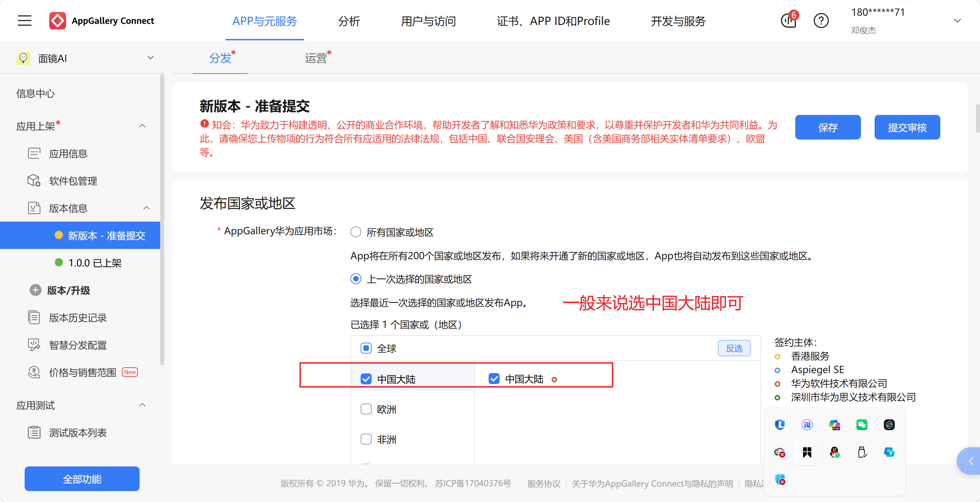Screen dimensions: 980x502
Task: Open the Microsoft 365 Copilot tray icon
Action: pos(835,424)
